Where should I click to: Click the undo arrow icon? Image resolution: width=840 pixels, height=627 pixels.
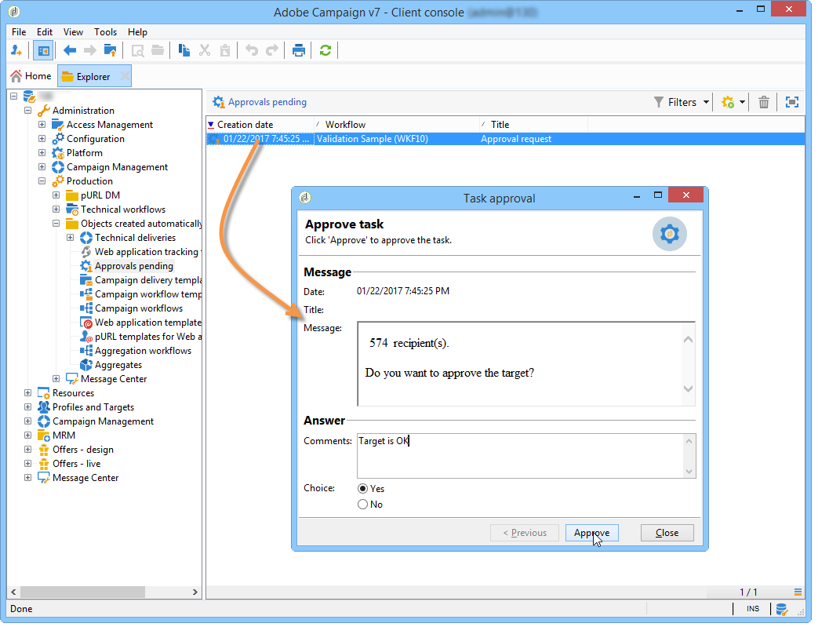[x=251, y=50]
